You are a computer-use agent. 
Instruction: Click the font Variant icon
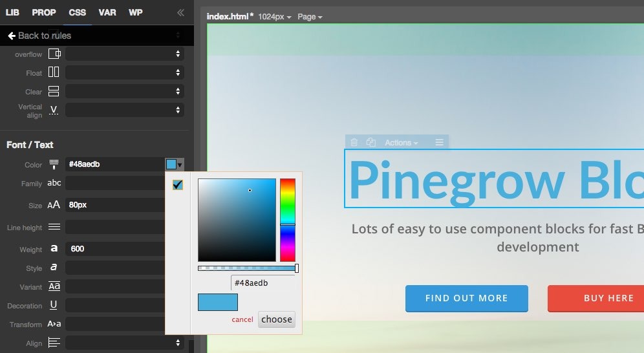point(54,286)
